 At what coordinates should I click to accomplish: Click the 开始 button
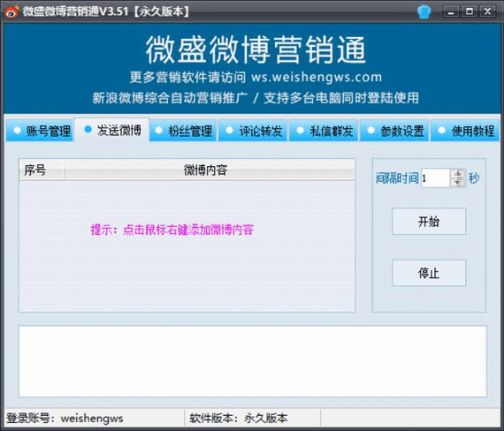pyautogui.click(x=429, y=222)
